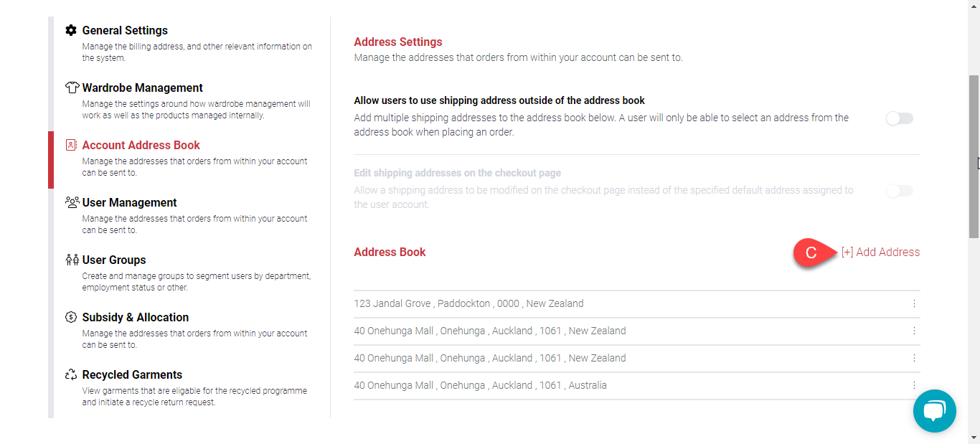The image size is (980, 444).
Task: Switch to User Management section
Action: [129, 202]
